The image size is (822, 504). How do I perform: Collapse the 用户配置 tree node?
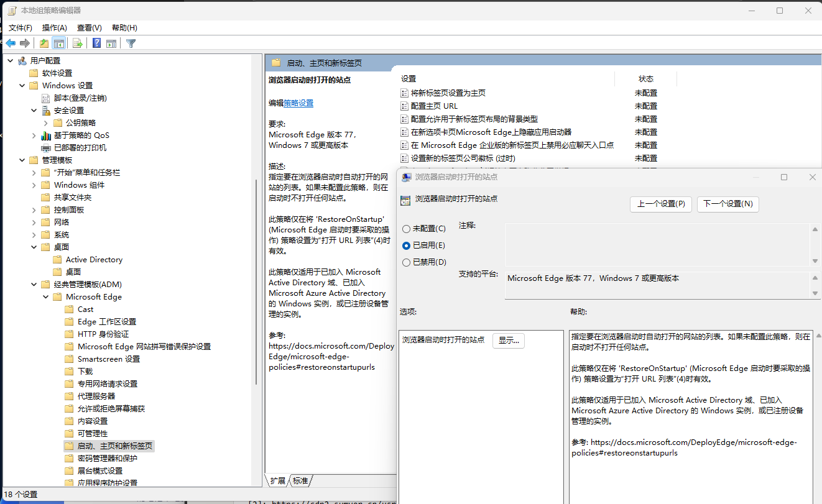[x=10, y=61]
